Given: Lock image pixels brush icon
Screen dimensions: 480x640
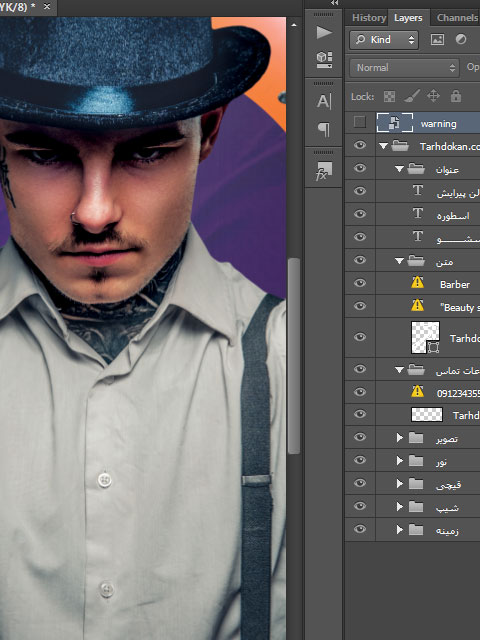Looking at the screenshot, I should 411,97.
